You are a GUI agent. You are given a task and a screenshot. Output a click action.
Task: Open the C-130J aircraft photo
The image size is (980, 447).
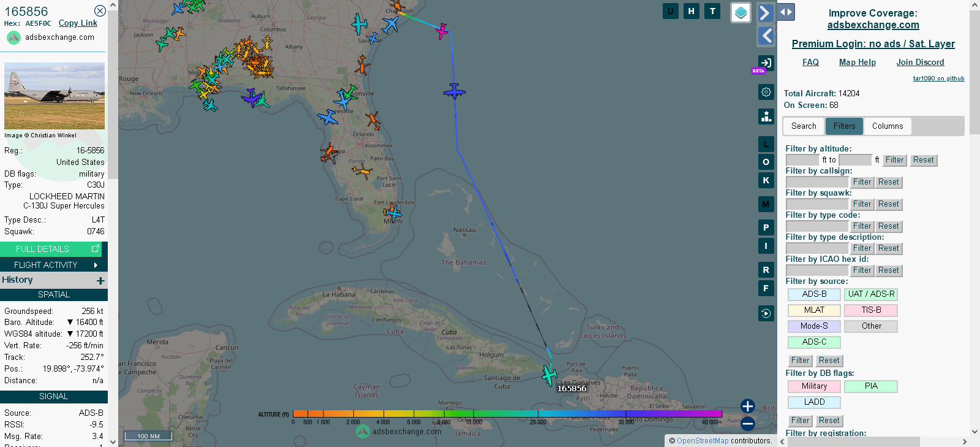pyautogui.click(x=55, y=96)
